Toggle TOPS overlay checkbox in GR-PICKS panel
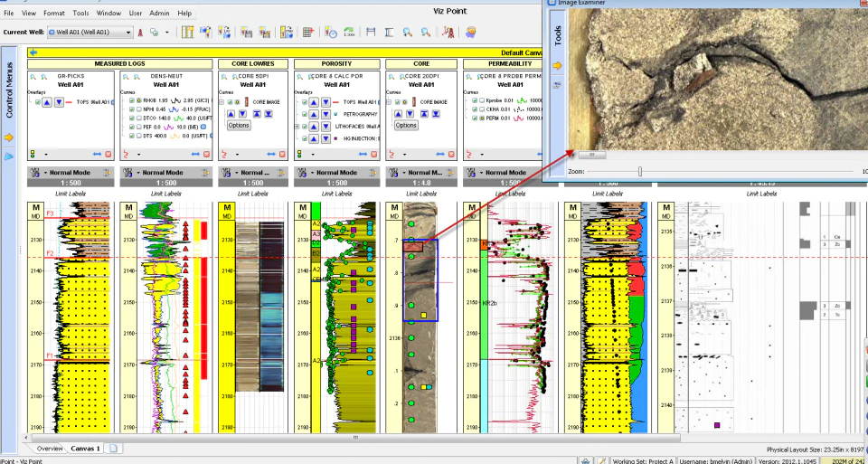 pos(38,102)
